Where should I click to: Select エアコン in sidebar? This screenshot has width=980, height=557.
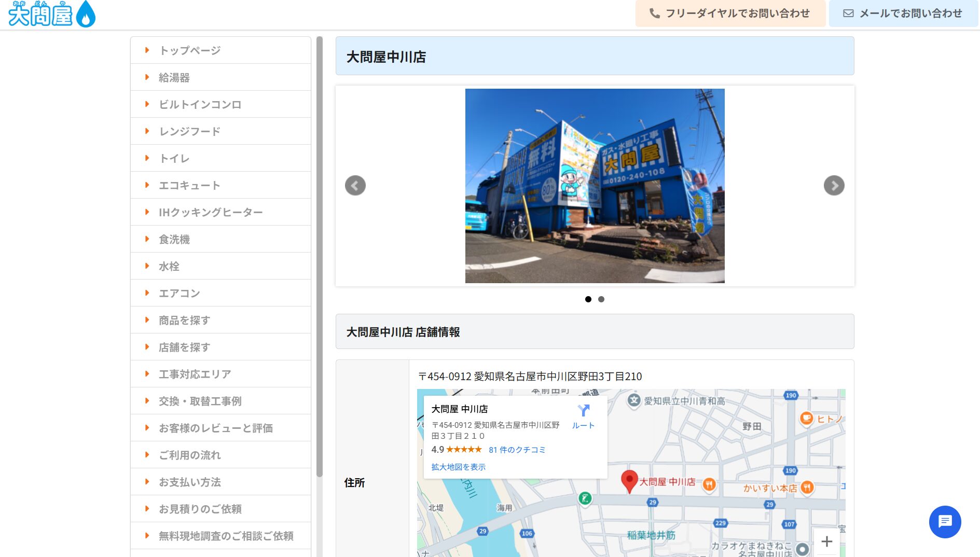pyautogui.click(x=220, y=293)
